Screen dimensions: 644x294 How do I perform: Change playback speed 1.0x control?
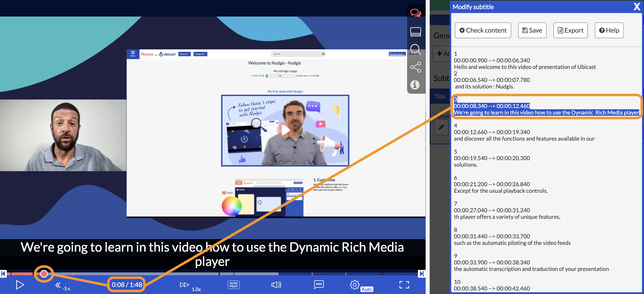190,286
